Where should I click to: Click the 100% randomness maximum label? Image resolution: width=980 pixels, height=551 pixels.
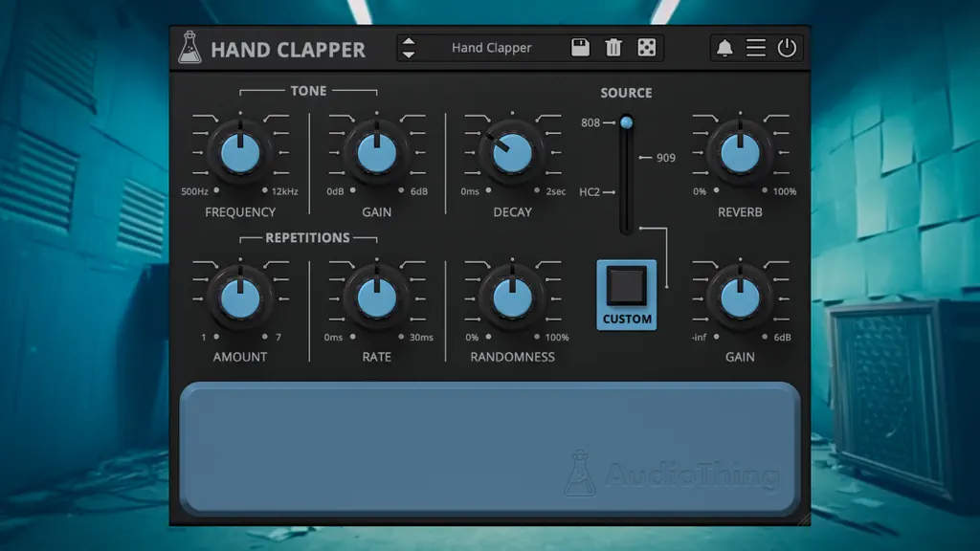point(557,338)
